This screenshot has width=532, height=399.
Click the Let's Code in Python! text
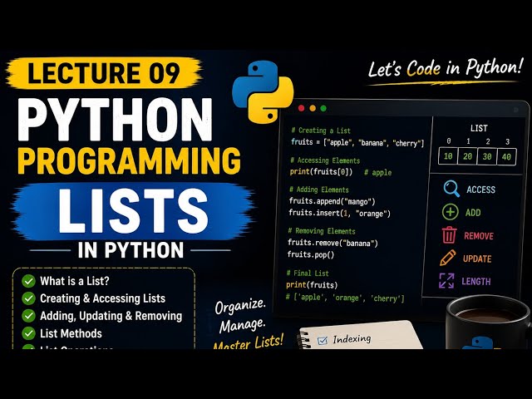[445, 68]
